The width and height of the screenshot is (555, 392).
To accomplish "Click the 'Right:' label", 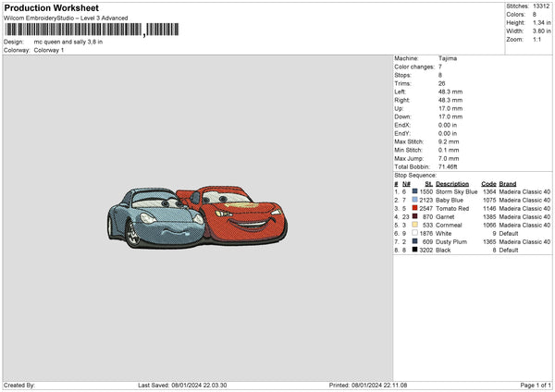I will tap(402, 100).
